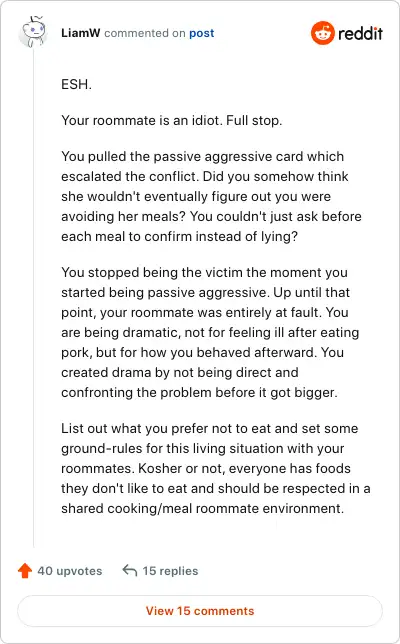Open the 'View 15 comments' button
Image resolution: width=400 pixels, height=644 pixels.
coord(200,611)
